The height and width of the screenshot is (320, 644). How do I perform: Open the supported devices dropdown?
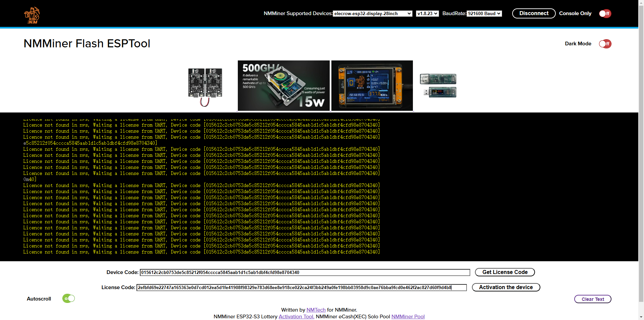click(x=372, y=13)
